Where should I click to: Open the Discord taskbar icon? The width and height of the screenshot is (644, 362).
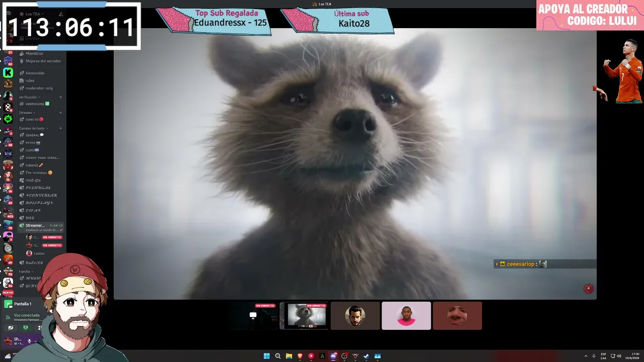[333, 356]
